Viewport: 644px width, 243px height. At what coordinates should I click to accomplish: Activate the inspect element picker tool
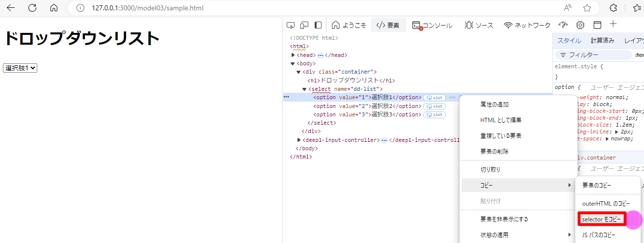[x=291, y=25]
